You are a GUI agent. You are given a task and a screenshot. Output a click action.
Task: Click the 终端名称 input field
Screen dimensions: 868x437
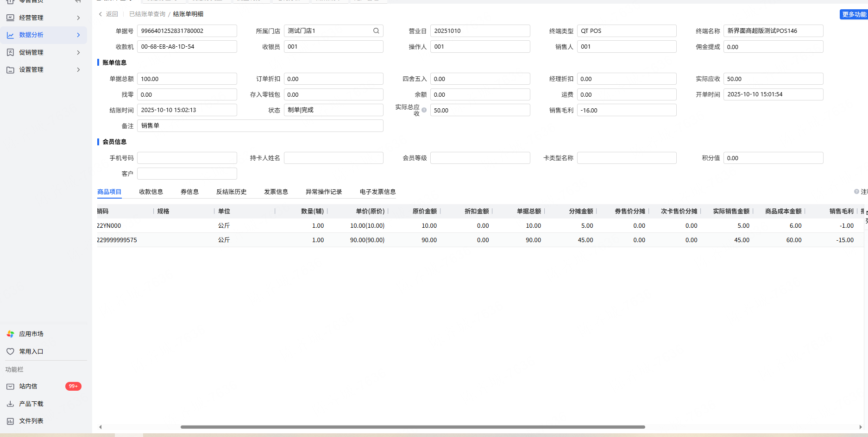(774, 31)
